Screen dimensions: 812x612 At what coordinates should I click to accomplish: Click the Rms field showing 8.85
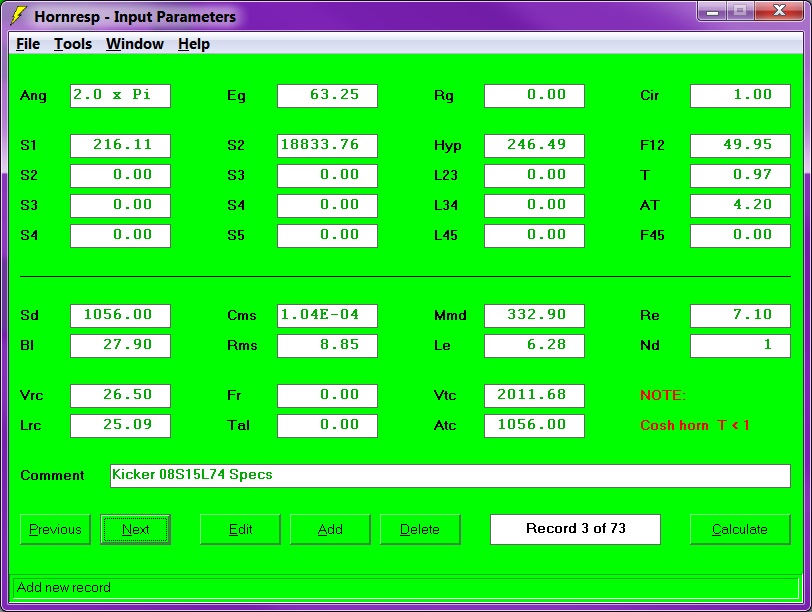[327, 346]
